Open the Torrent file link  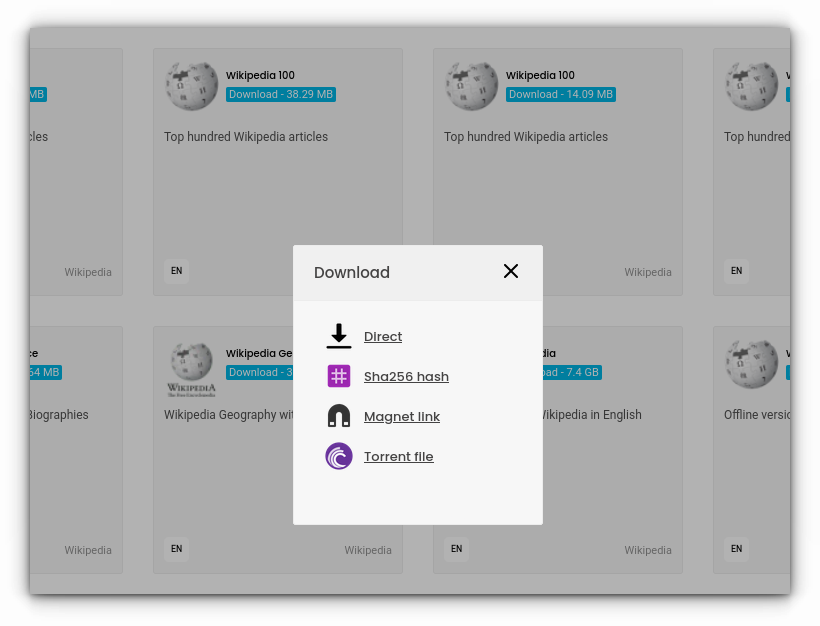pyautogui.click(x=398, y=457)
